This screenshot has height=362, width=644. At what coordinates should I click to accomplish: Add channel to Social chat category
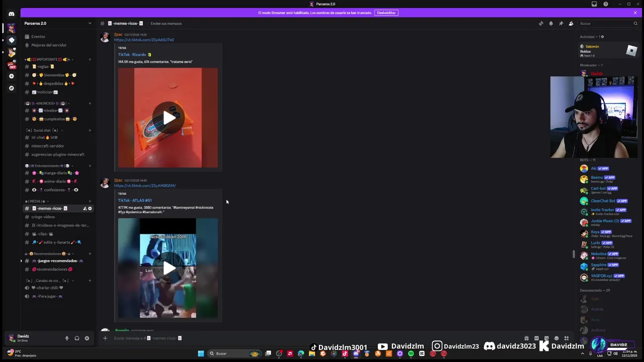coord(90,130)
